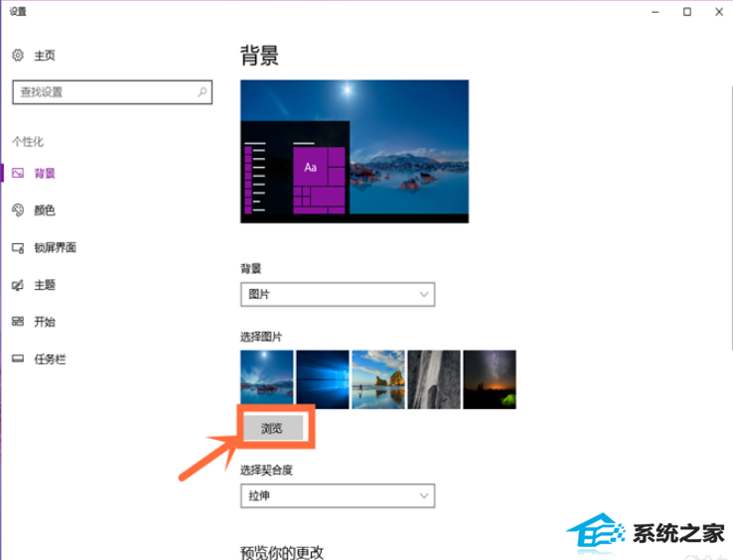The image size is (733, 560).
Task: Click the search magnifier icon
Action: pyautogui.click(x=202, y=92)
